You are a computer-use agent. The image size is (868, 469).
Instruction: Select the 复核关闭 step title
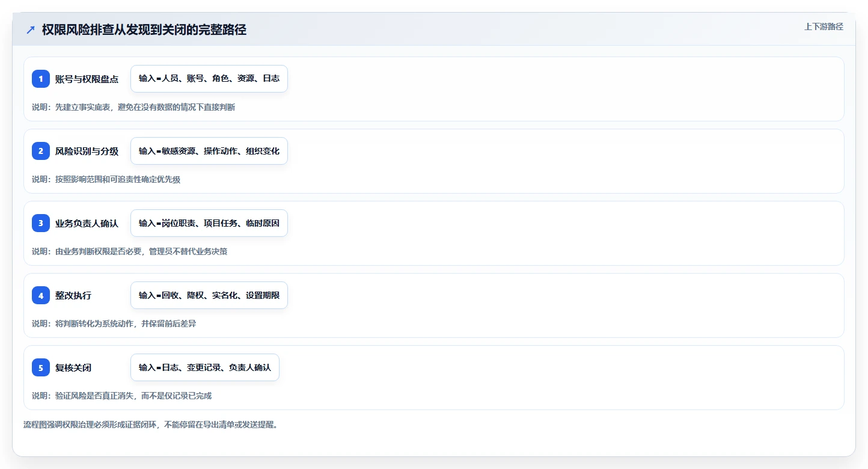tap(73, 367)
